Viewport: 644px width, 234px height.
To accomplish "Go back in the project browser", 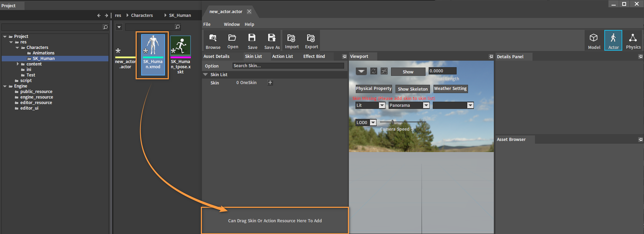I will point(99,16).
